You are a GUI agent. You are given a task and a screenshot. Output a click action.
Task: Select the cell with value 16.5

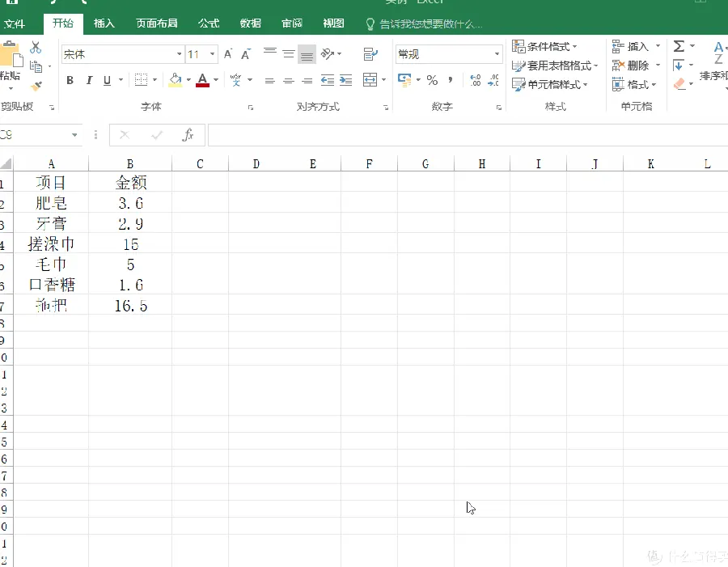[x=130, y=306]
